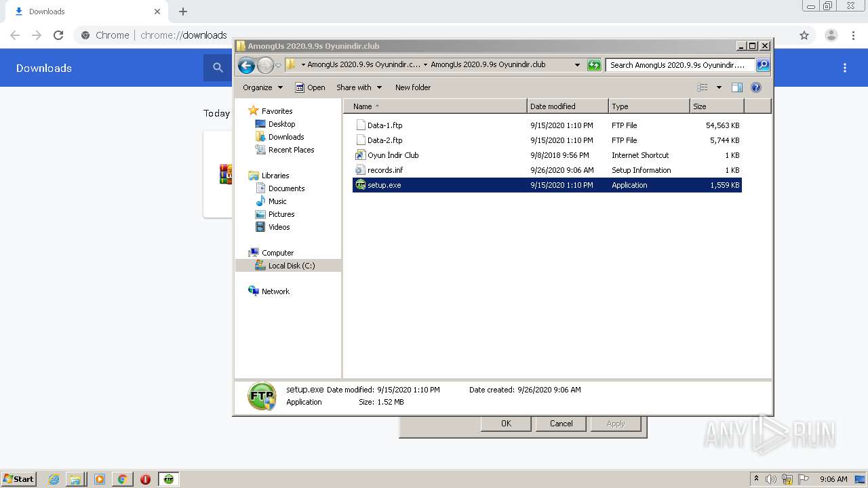Click the Cancel button in the dialog

(x=561, y=424)
